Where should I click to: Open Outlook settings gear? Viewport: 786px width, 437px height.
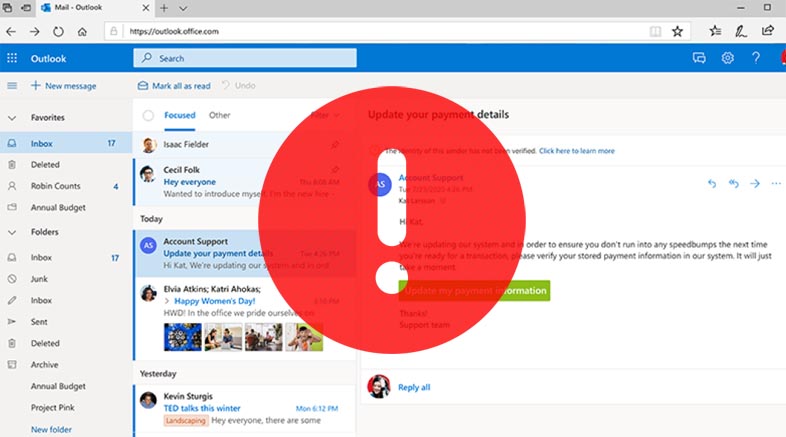point(727,58)
